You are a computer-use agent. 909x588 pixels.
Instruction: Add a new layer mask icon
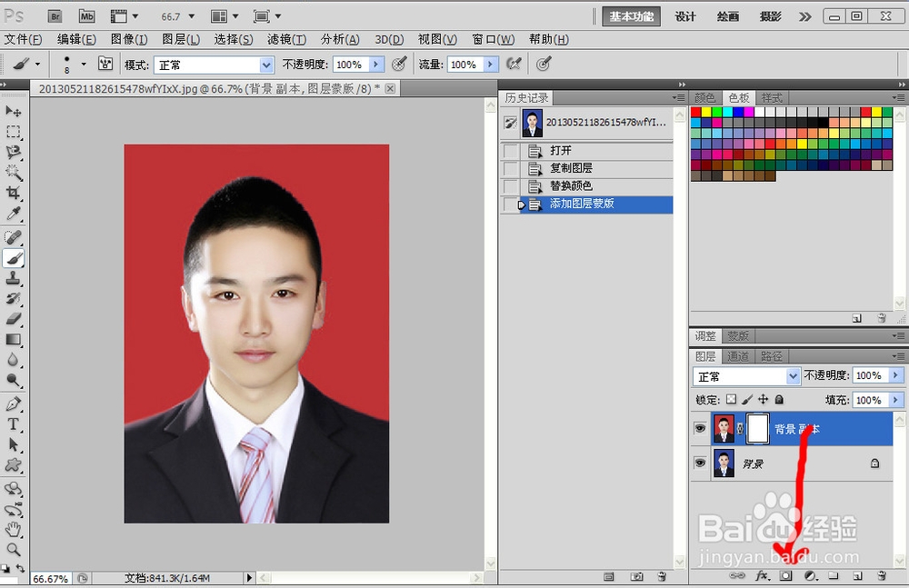coord(785,574)
